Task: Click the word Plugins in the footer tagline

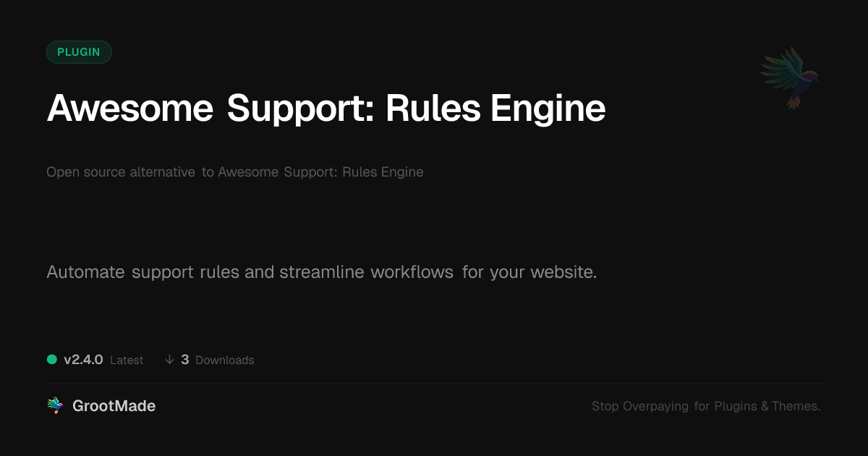Action: 736,406
